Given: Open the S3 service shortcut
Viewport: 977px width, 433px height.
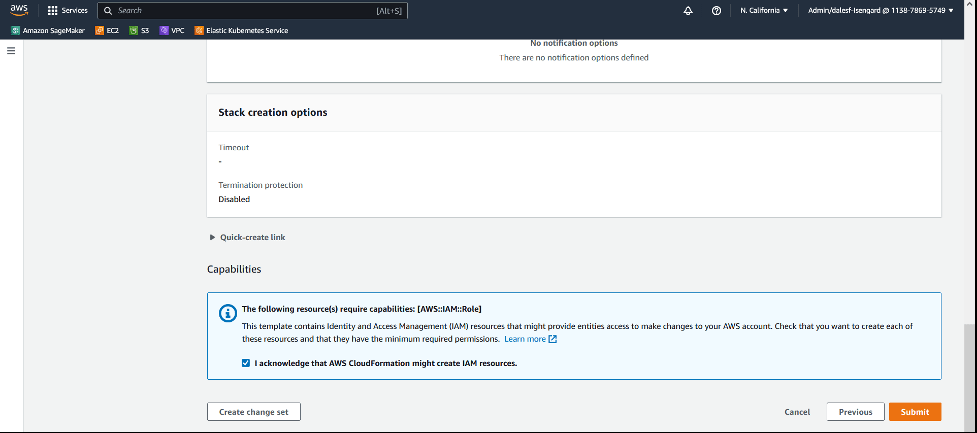Looking at the screenshot, I should pos(140,30).
